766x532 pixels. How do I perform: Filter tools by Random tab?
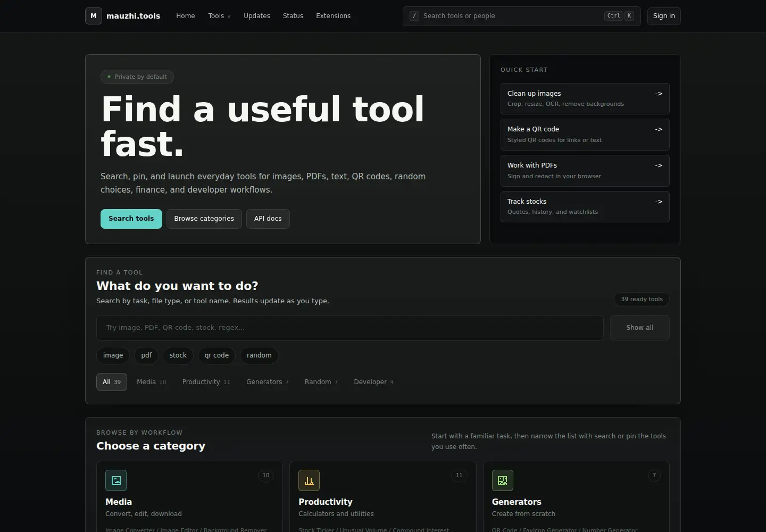(x=321, y=382)
